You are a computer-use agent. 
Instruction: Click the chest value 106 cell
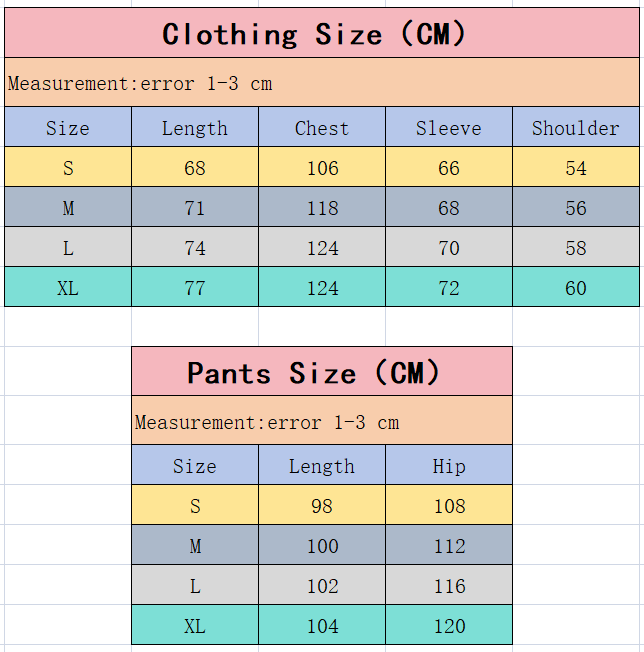pos(322,168)
